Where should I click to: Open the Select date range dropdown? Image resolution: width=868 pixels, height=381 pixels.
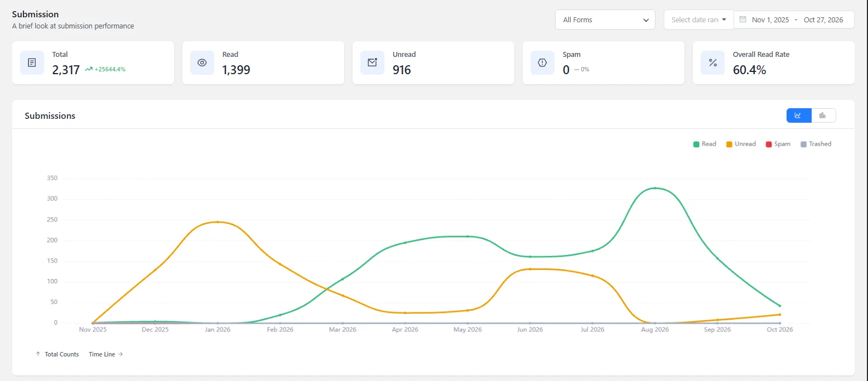point(698,20)
